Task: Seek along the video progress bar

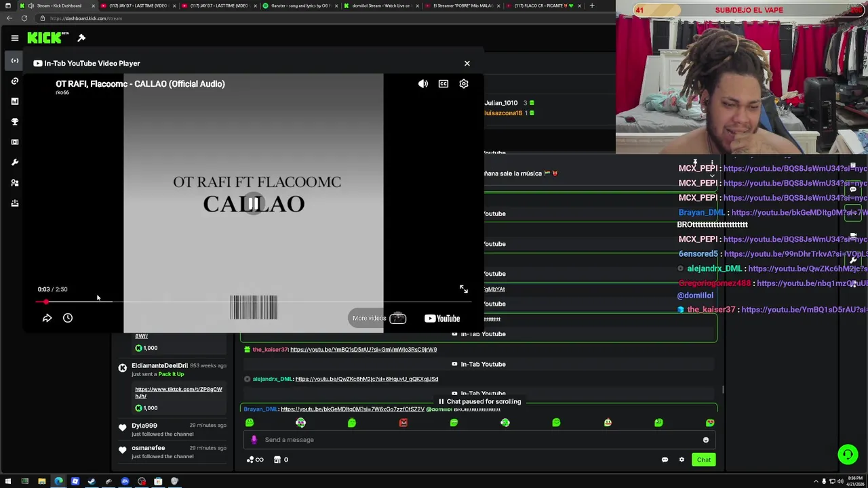Action: click(253, 302)
